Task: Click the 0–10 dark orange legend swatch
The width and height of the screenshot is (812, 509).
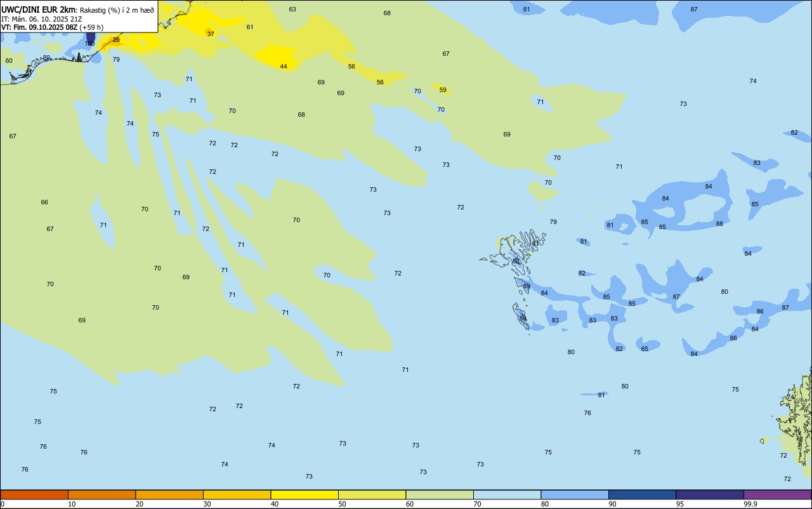Action: pyautogui.click(x=34, y=494)
